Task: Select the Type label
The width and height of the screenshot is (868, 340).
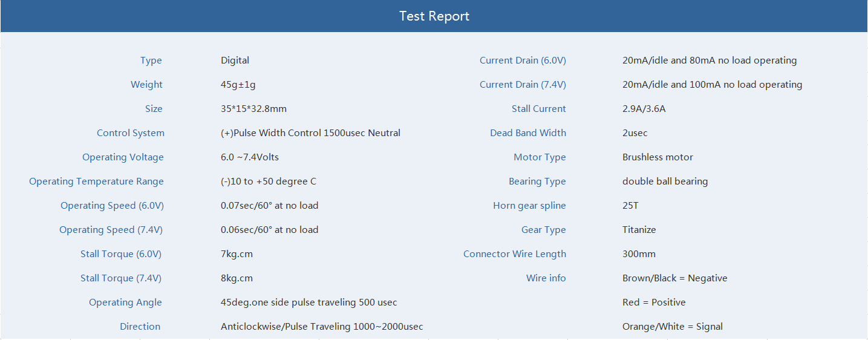Action: 151,60
